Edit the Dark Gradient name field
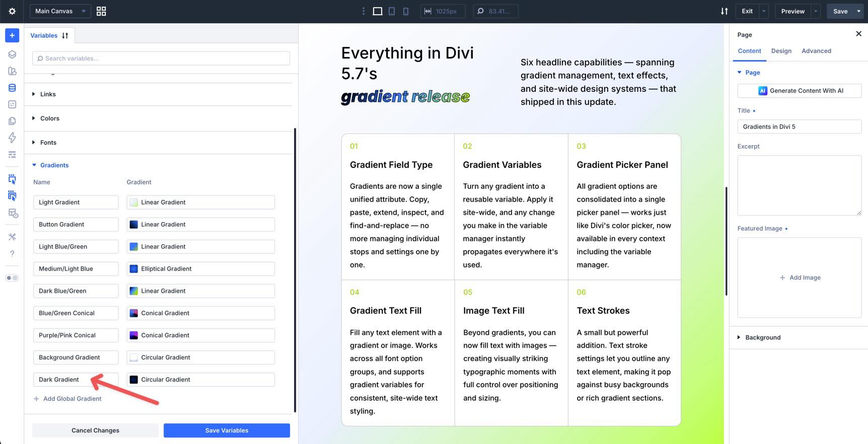This screenshot has width=868, height=444. pyautogui.click(x=76, y=379)
